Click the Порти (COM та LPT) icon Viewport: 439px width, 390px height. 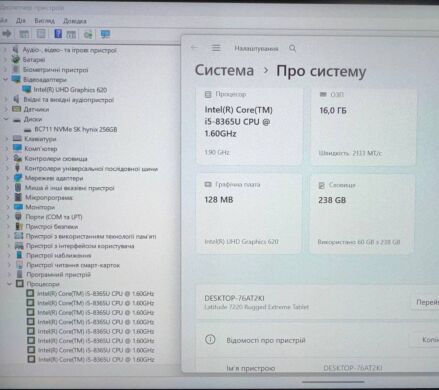[18, 217]
